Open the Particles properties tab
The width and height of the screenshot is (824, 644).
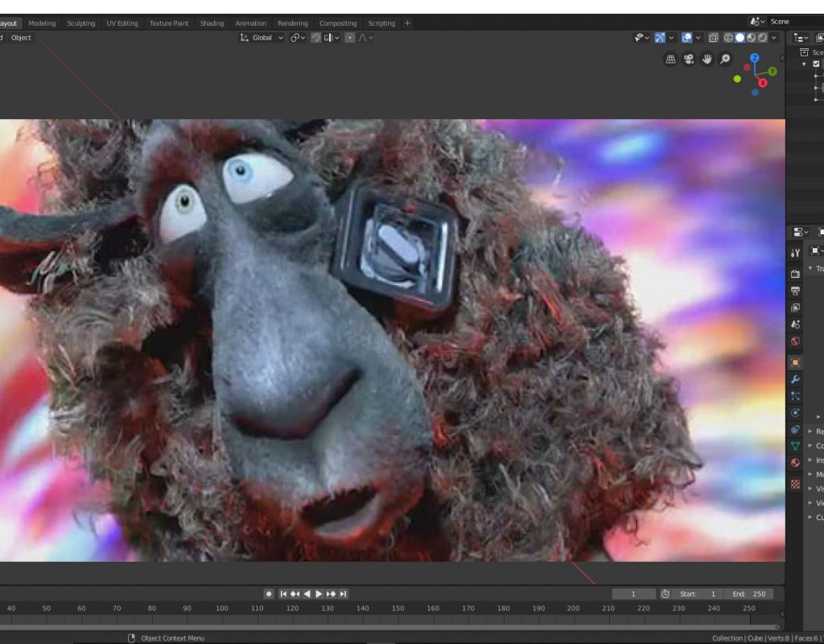pos(795,396)
